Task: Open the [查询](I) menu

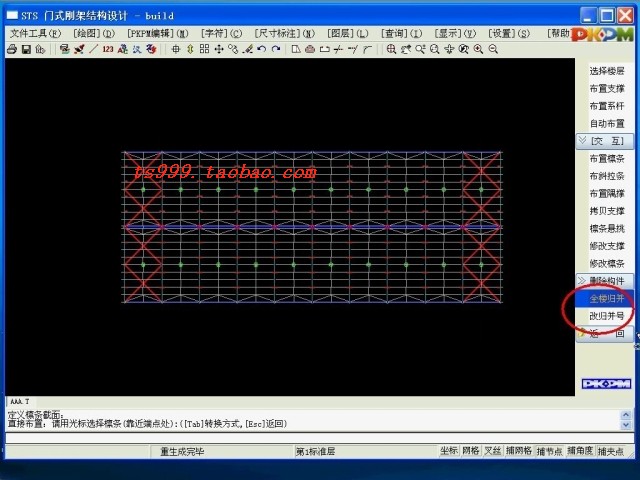Action: (402, 33)
